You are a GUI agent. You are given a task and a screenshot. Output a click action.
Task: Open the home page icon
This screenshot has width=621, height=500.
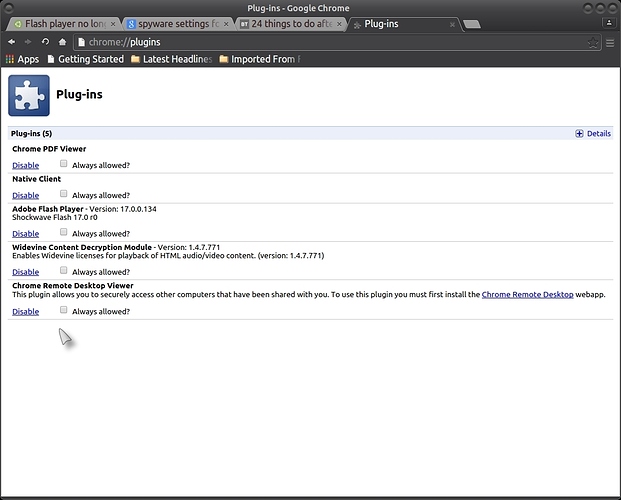click(62, 42)
